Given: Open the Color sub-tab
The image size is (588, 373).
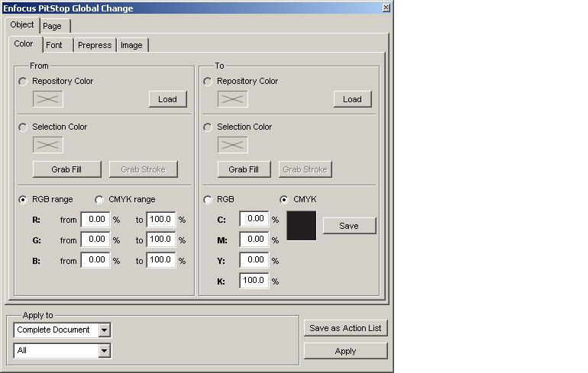Looking at the screenshot, I should click(x=24, y=43).
